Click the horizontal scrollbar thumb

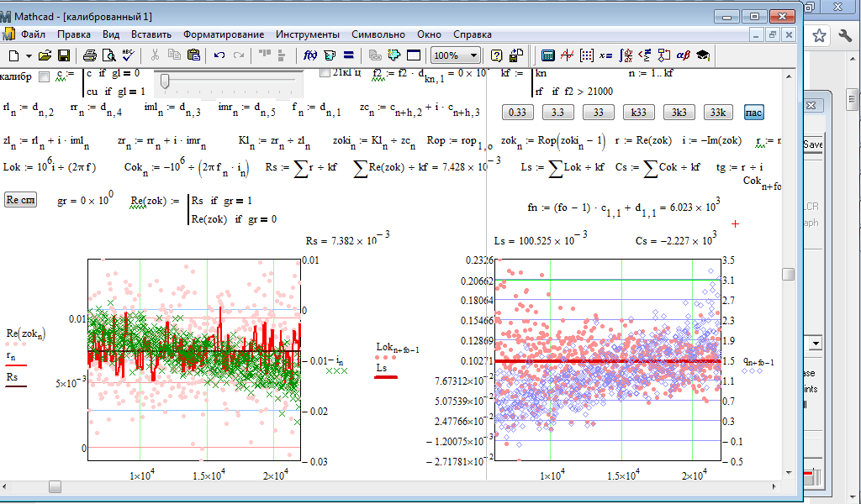pyautogui.click(x=55, y=486)
